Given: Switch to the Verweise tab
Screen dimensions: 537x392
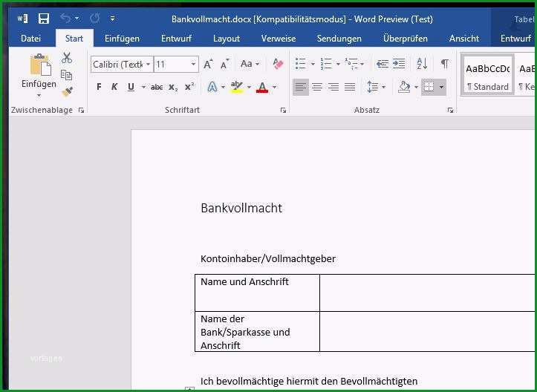Looking at the screenshot, I should pos(279,39).
